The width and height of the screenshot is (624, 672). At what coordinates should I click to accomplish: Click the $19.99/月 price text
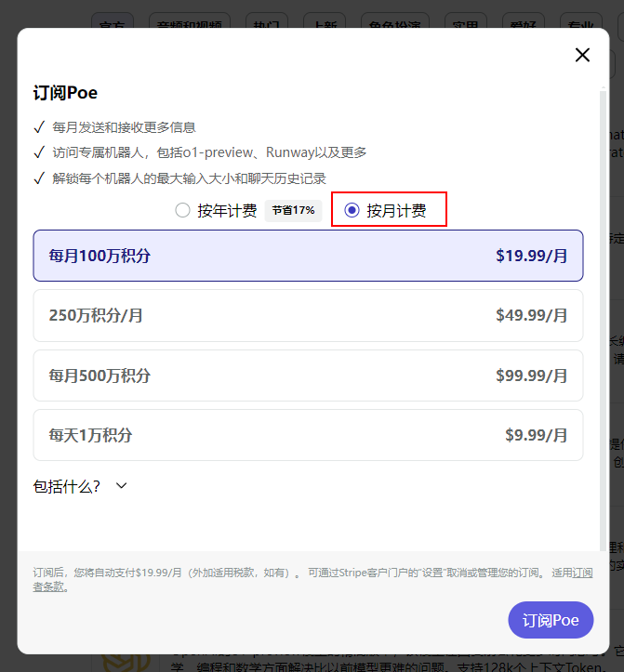click(531, 256)
